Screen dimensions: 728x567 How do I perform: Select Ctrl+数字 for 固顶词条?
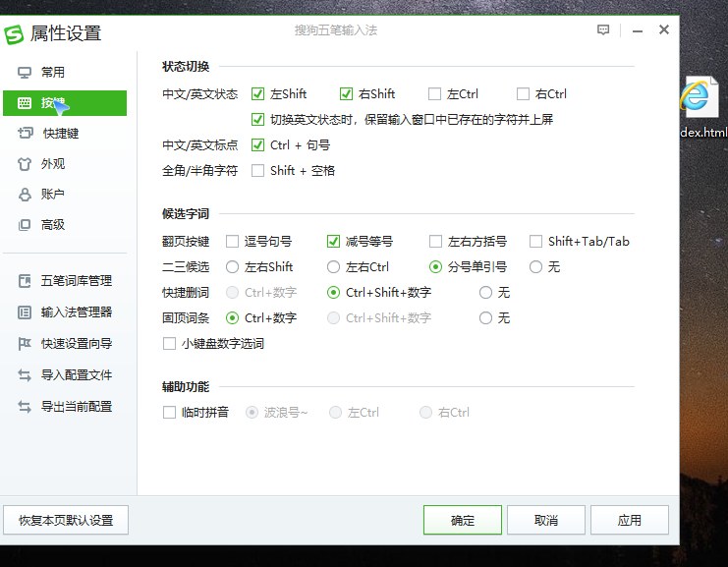(232, 318)
